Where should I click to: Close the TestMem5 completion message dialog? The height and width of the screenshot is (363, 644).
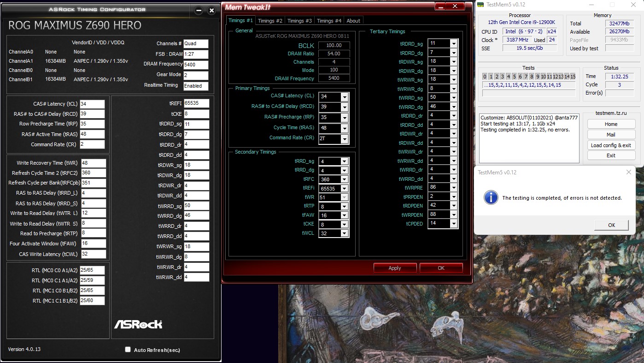pos(629,172)
